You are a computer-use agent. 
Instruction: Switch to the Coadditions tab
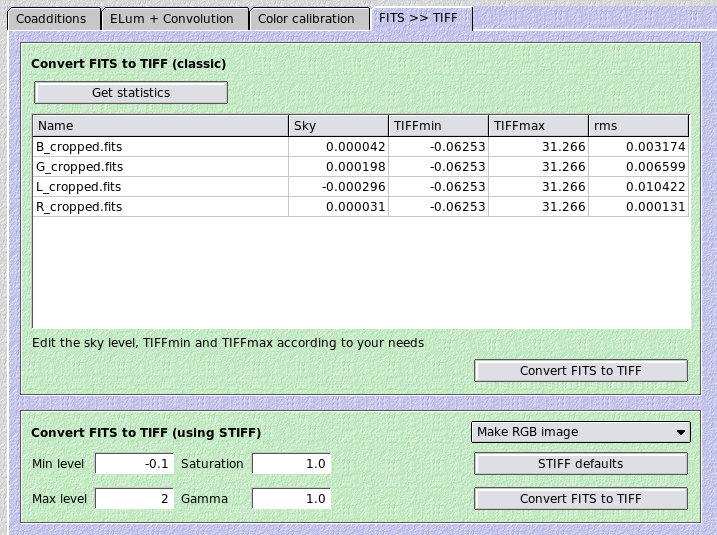tap(51, 18)
